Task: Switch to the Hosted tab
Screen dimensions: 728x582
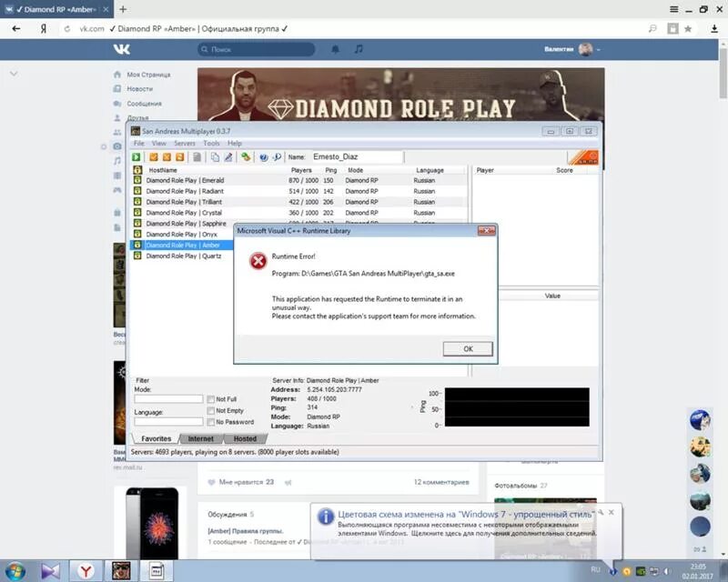Action: click(245, 438)
